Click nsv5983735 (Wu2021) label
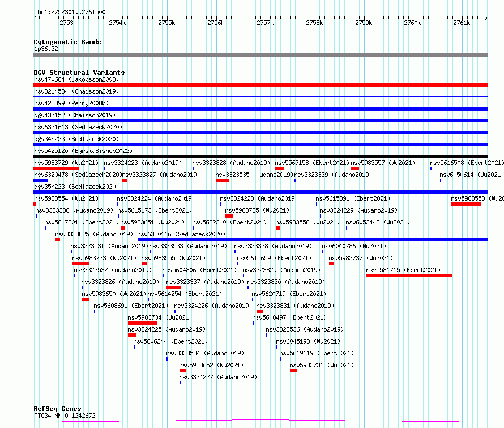This screenshot has height=428, width=504. coord(257,210)
